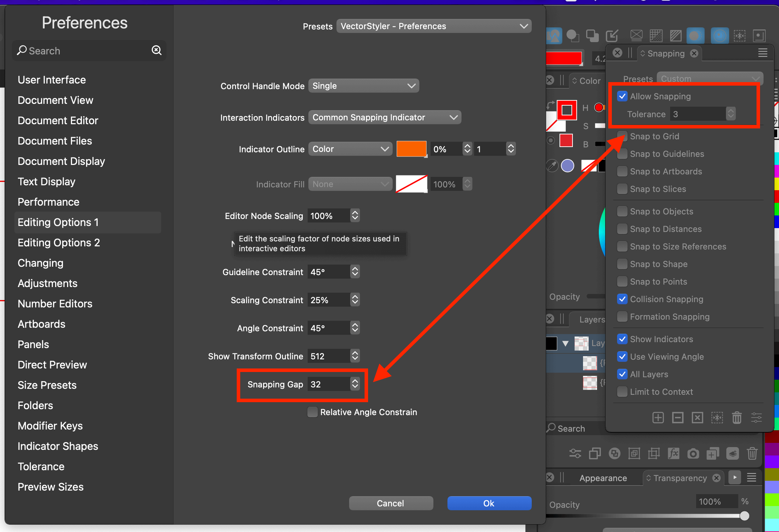Viewport: 779px width, 532px height.
Task: Open the Presets VectorStyler - Preferences dropdown
Action: [x=434, y=26]
